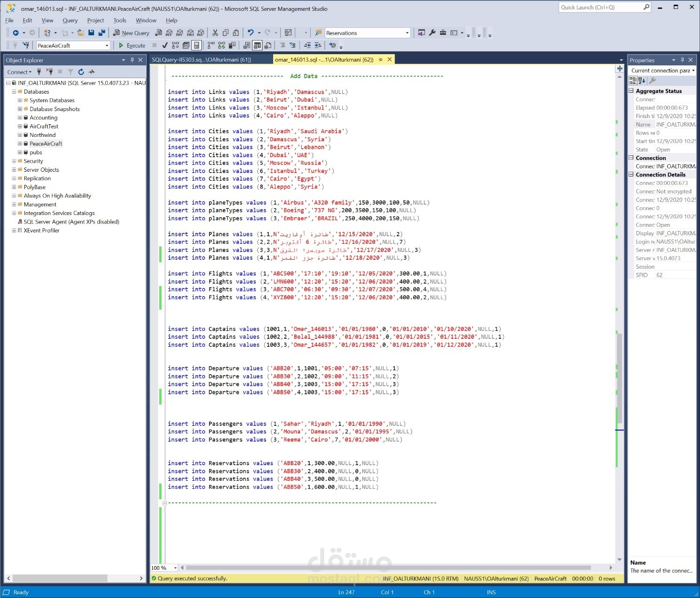Select Results to Grid mode
This screenshot has height=598, width=700.
click(257, 46)
